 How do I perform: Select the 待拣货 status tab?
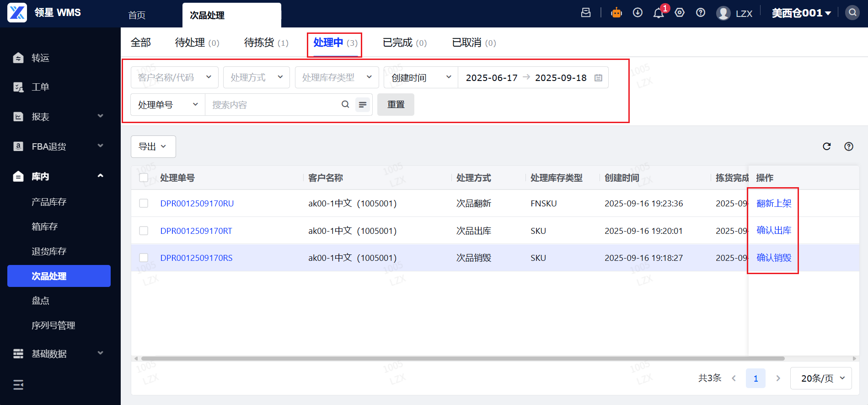coord(266,43)
